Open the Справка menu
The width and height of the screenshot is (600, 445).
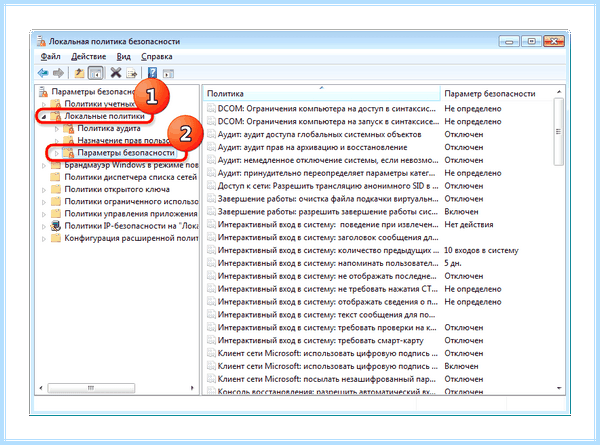point(157,57)
